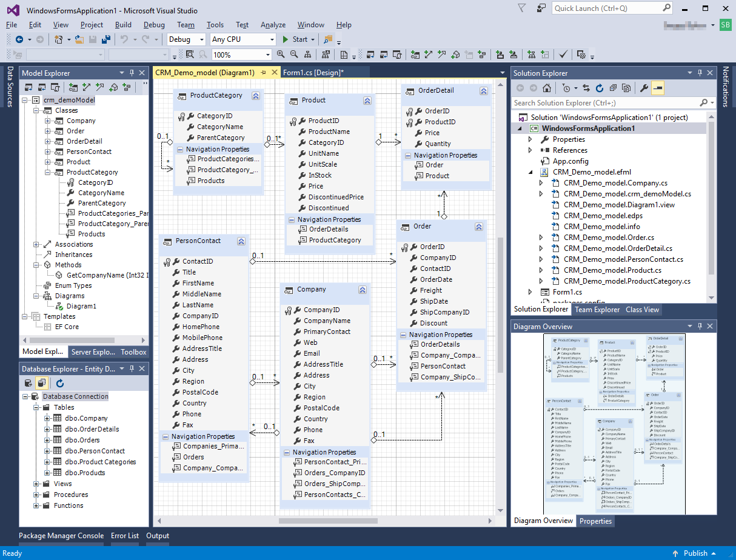The image size is (736, 560).
Task: Click the Validate model checkmark icon
Action: 561,55
